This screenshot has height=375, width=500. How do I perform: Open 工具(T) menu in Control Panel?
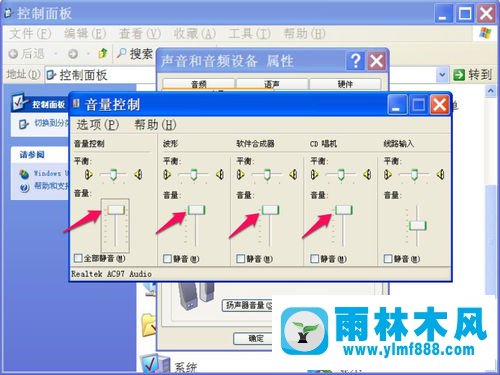(x=250, y=33)
